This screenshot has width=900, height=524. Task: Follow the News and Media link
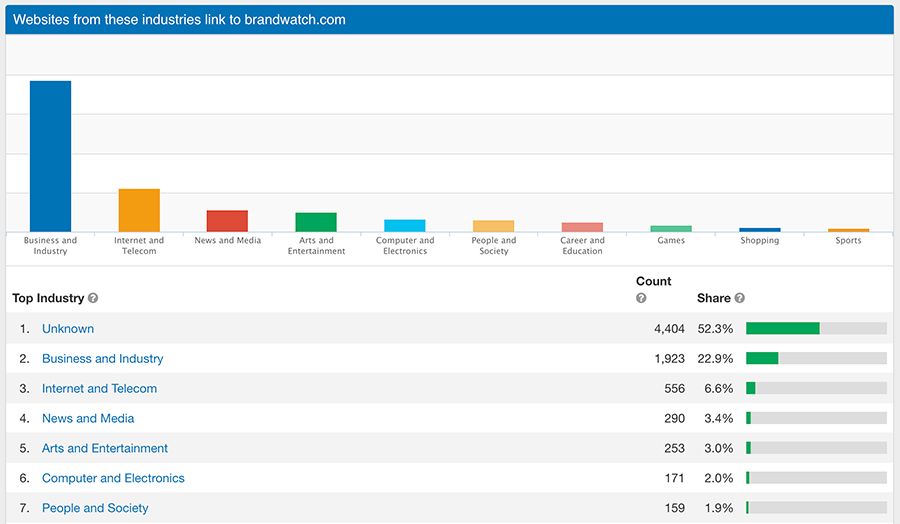[x=88, y=418]
